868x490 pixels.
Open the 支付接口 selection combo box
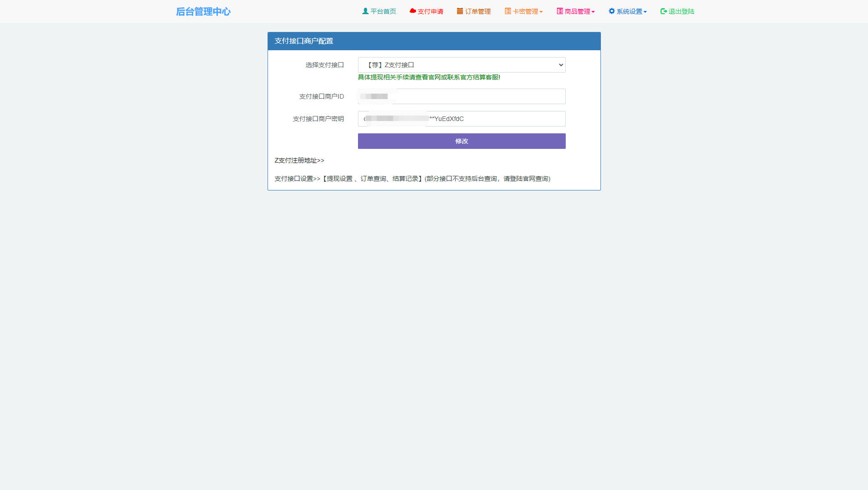click(461, 65)
